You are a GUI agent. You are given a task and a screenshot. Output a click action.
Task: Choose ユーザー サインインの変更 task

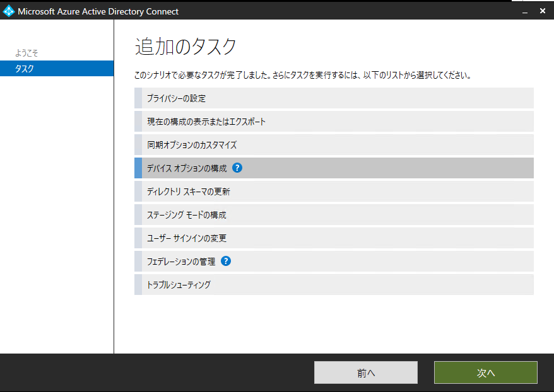pos(334,238)
